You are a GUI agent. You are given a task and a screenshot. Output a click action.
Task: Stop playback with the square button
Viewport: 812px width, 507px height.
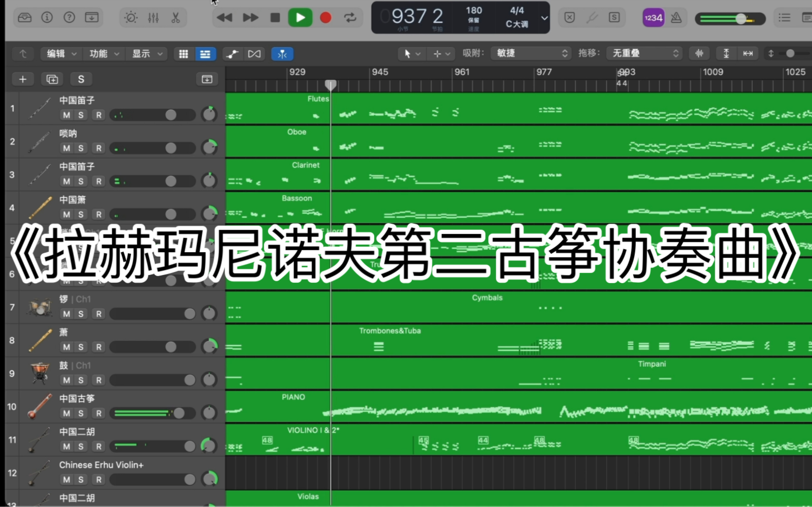point(275,18)
